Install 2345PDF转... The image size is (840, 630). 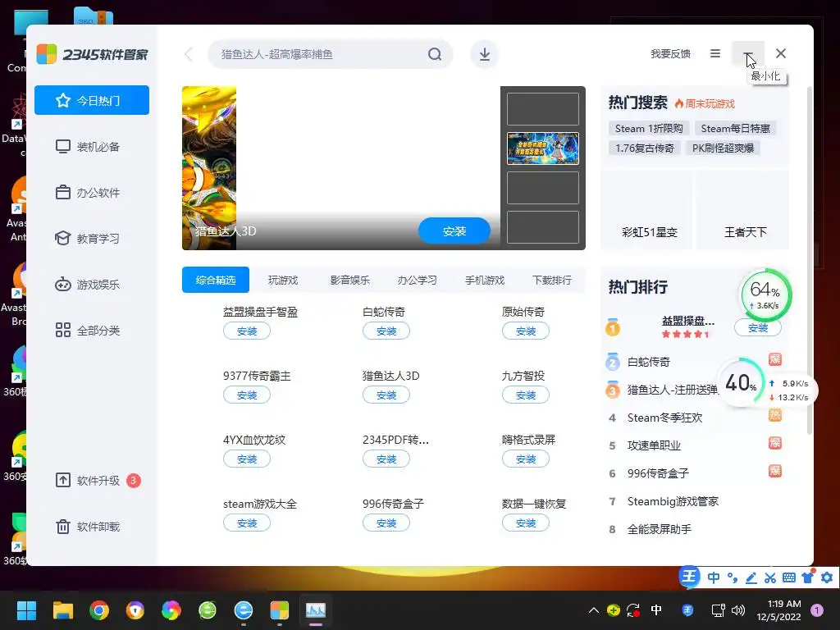pyautogui.click(x=386, y=459)
